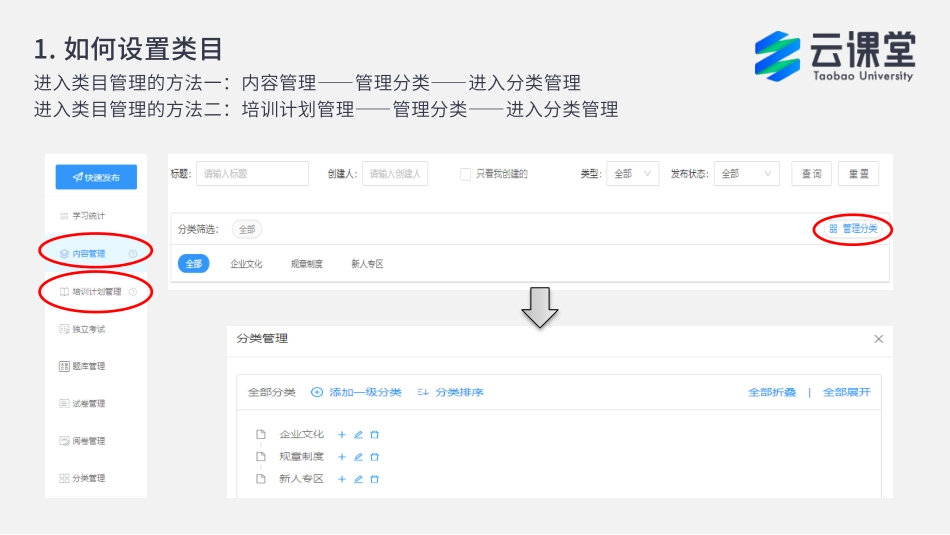Click the 重置 reset button
Image resolution: width=950 pixels, height=535 pixels.
(859, 174)
